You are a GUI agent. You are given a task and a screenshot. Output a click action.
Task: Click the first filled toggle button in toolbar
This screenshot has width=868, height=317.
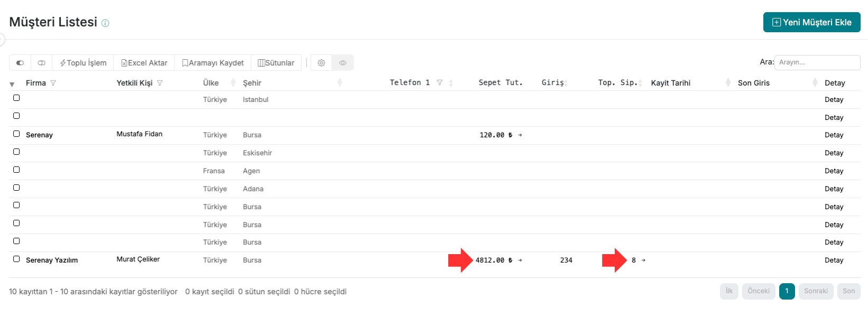(x=20, y=63)
